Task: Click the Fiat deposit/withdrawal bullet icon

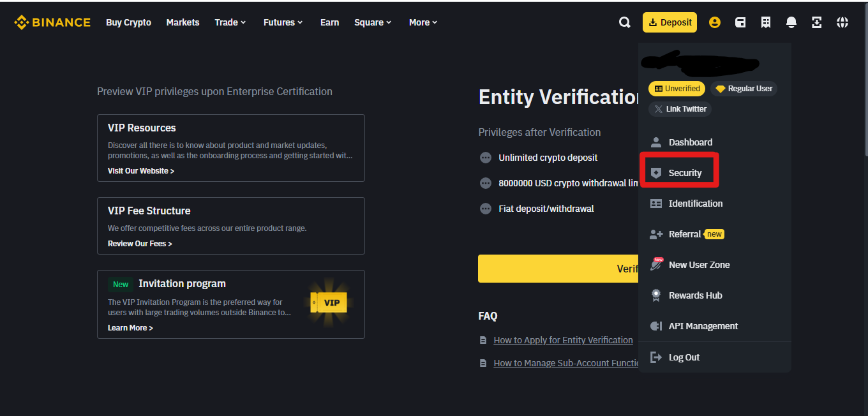Action: 486,209
